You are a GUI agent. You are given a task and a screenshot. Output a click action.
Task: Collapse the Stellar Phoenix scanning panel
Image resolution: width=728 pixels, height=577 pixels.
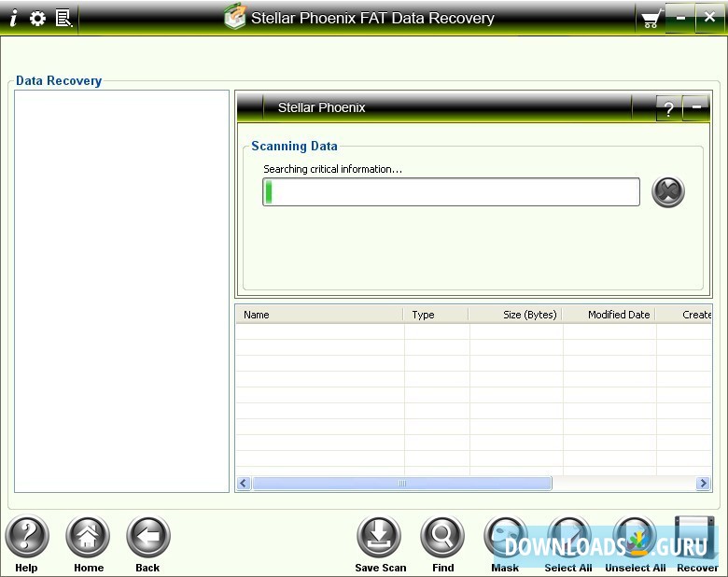pyautogui.click(x=696, y=108)
